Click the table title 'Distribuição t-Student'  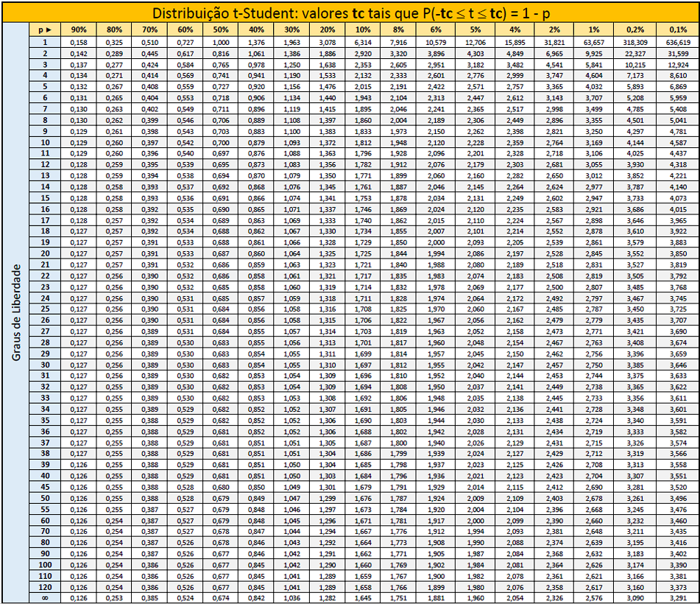[350, 13]
